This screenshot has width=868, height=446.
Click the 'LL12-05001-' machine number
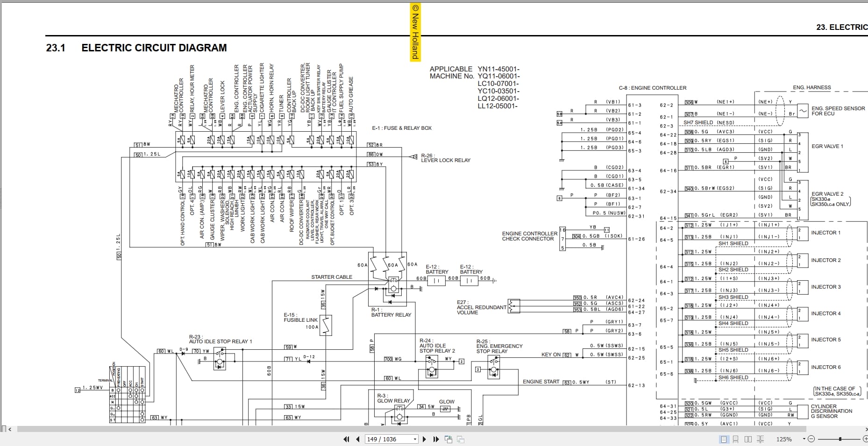(x=498, y=106)
